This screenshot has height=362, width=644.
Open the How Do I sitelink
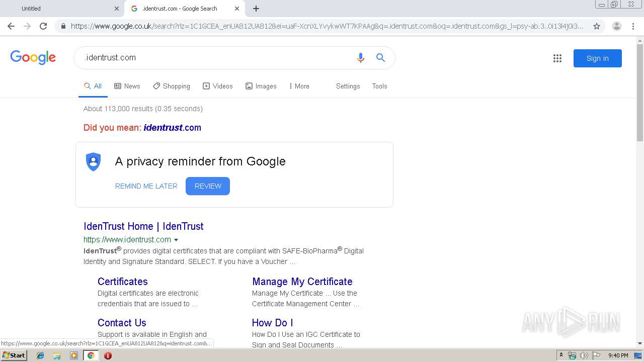tap(273, 323)
